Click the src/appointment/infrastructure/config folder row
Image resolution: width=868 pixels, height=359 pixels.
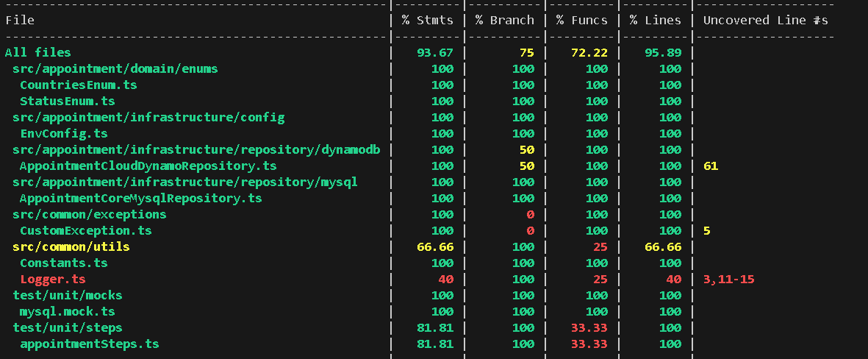coord(148,118)
